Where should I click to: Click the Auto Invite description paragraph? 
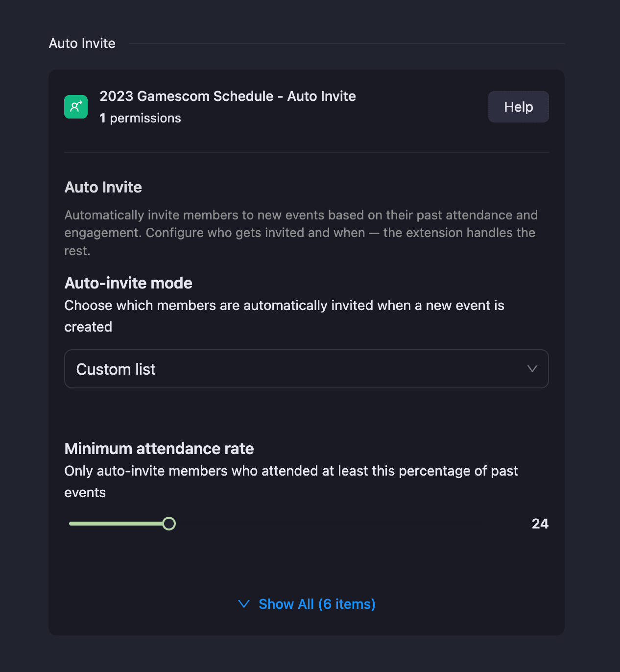click(x=301, y=233)
